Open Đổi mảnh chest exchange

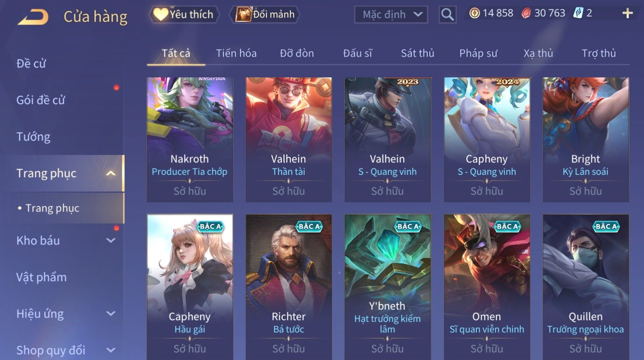(265, 15)
